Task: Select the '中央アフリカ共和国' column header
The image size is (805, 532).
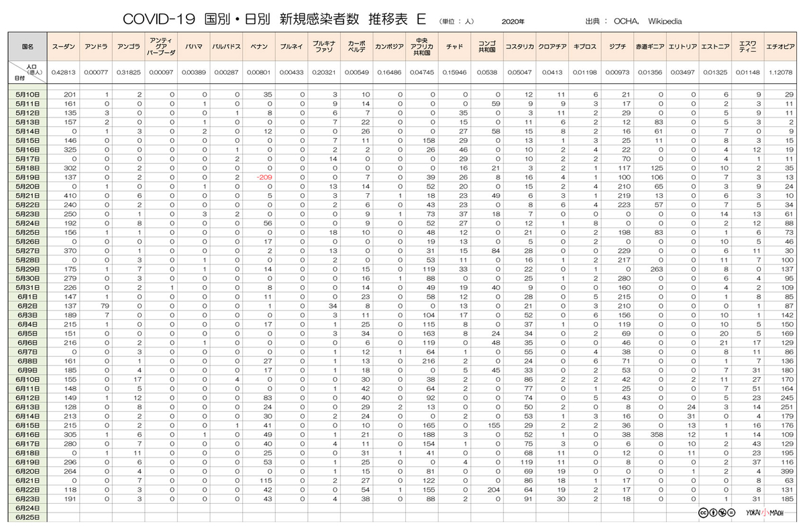Action: 422,48
